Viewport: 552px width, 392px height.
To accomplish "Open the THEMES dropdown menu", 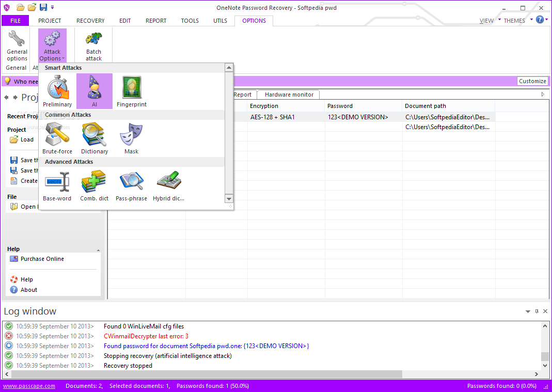I will (x=514, y=21).
